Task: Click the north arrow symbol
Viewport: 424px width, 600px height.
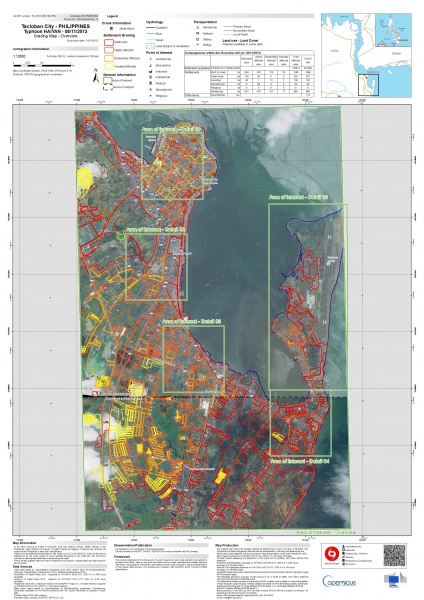Action: tap(96, 77)
